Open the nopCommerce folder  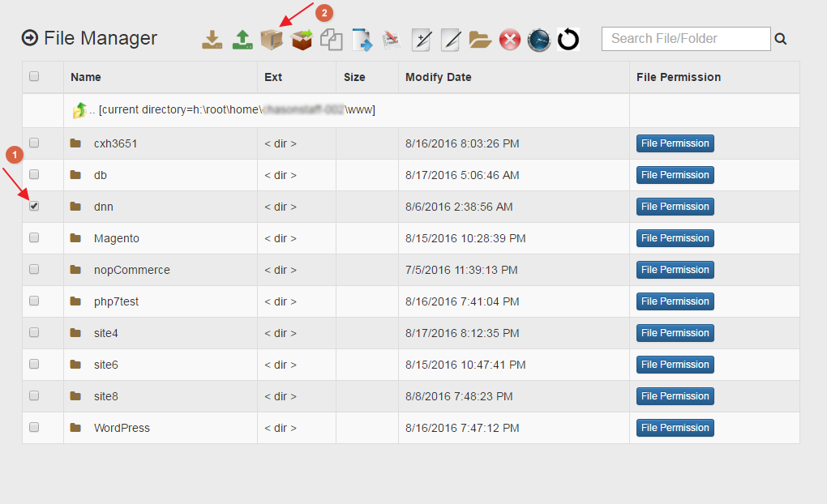(x=130, y=269)
